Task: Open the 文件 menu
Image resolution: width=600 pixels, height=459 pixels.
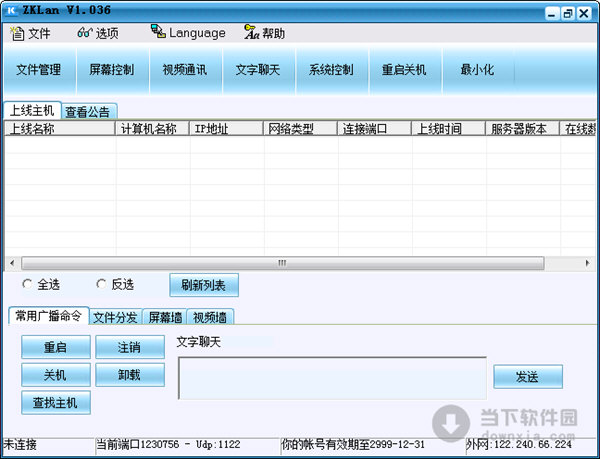Action: [x=30, y=33]
